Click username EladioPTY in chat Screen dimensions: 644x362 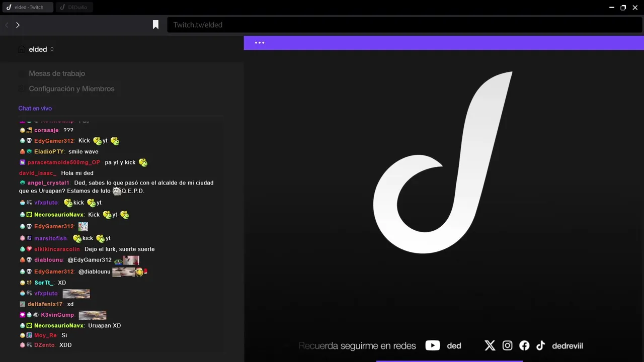tap(49, 151)
